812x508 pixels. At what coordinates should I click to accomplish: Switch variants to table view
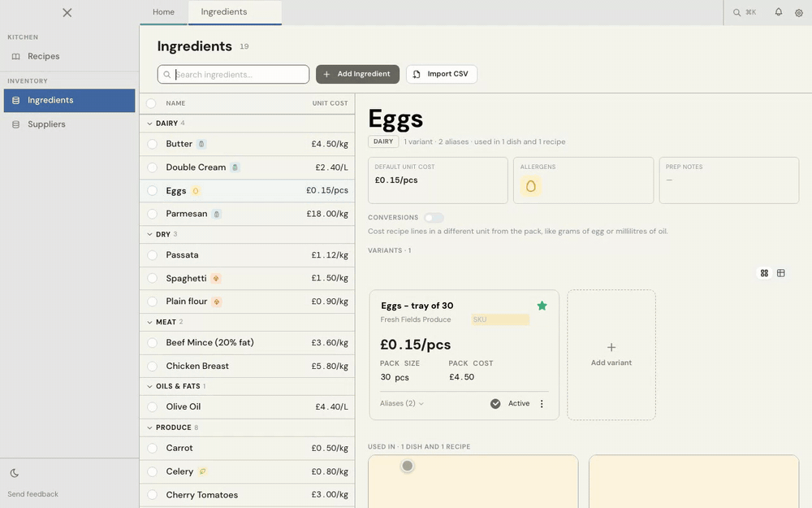click(781, 273)
